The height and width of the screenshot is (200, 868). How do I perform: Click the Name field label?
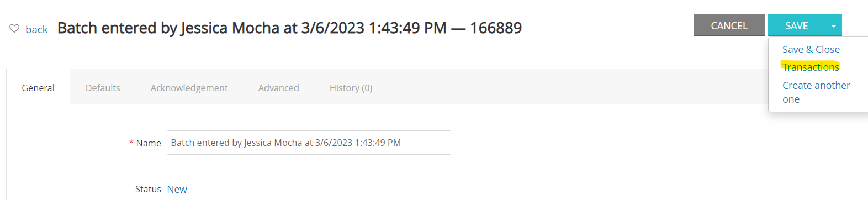pyautogui.click(x=149, y=143)
